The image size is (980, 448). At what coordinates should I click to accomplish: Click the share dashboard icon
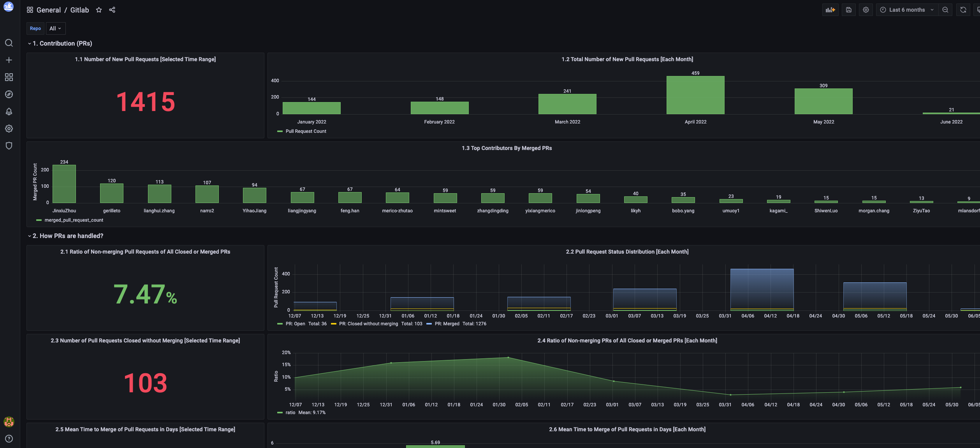click(x=112, y=10)
